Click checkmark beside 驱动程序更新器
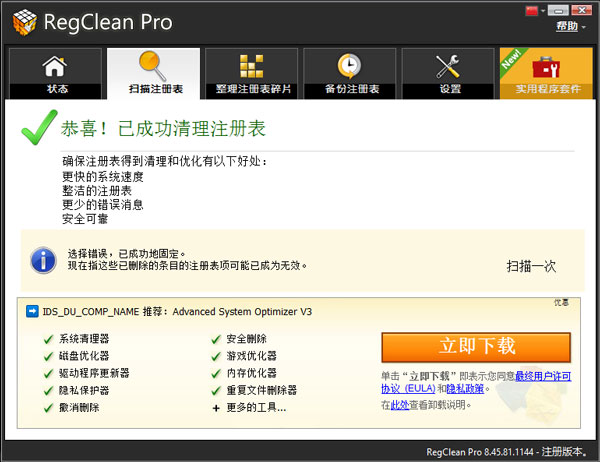Viewport: 600px width, 462px height. [48, 374]
